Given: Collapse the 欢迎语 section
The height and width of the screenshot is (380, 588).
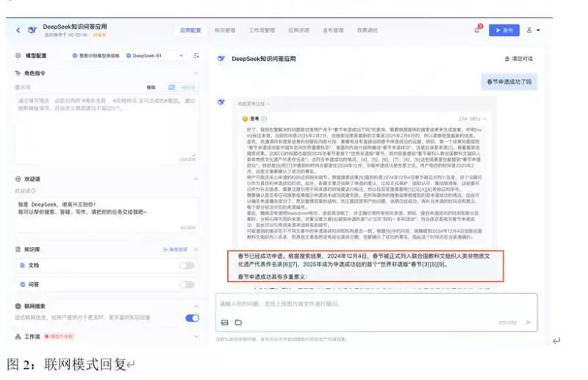Looking at the screenshot, I should (x=196, y=179).
